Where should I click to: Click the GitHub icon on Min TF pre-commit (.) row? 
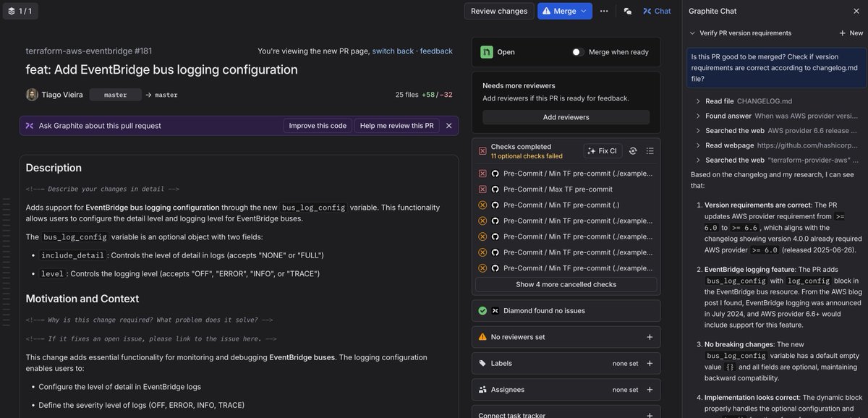495,205
